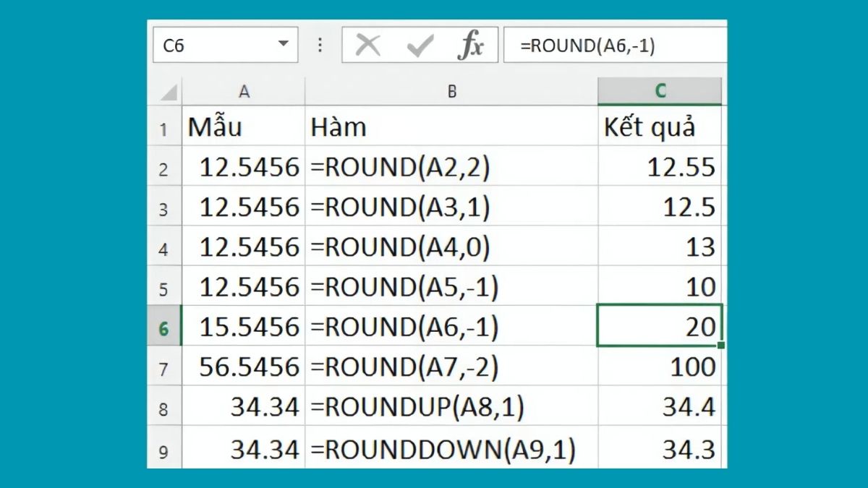This screenshot has width=868, height=488.
Task: Select column C header
Action: [x=660, y=91]
